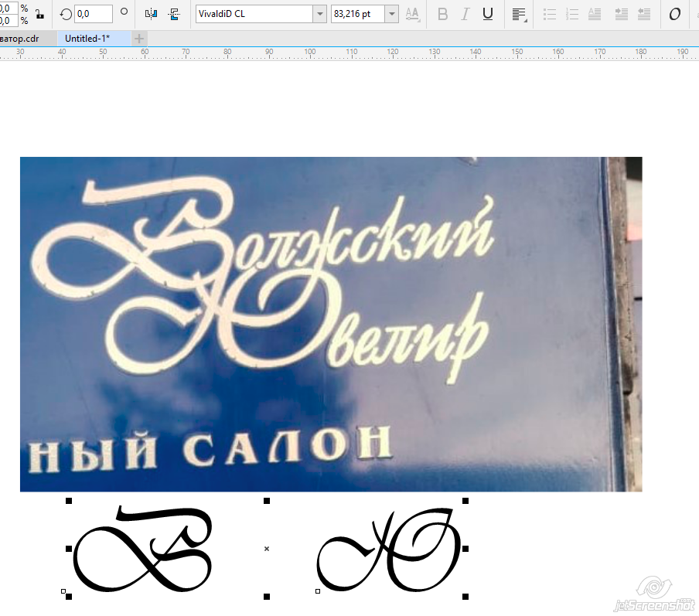699x616 pixels.
Task: Click the increase indent icon
Action: [x=622, y=14]
